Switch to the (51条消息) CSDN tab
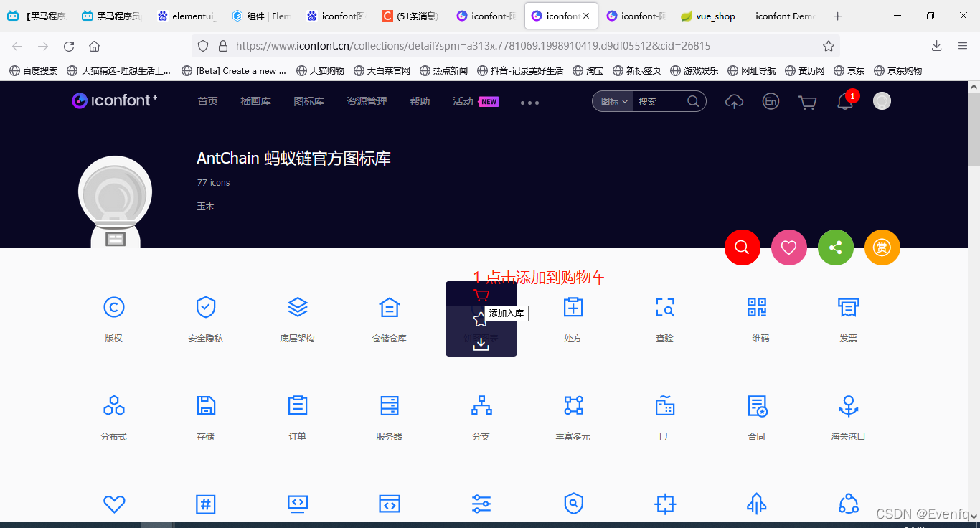This screenshot has height=528, width=980. 410,16
